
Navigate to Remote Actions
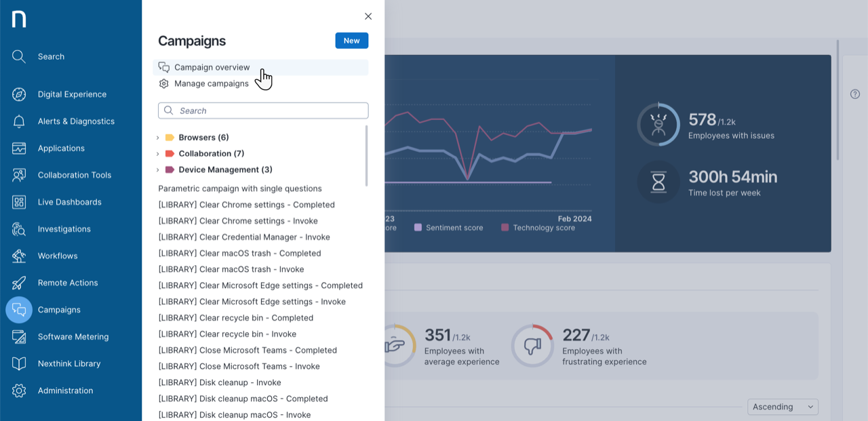point(18,283)
